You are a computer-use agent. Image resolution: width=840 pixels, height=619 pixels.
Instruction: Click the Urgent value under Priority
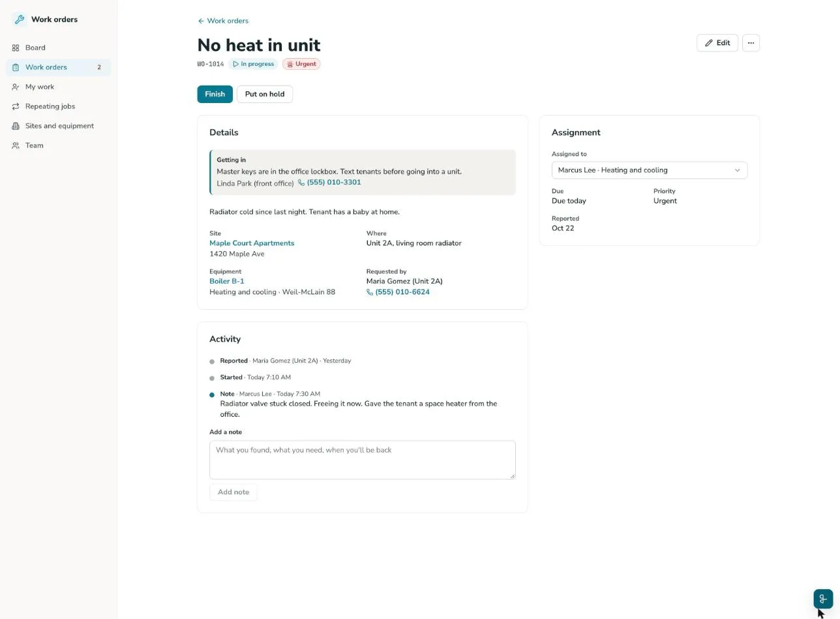(x=665, y=201)
